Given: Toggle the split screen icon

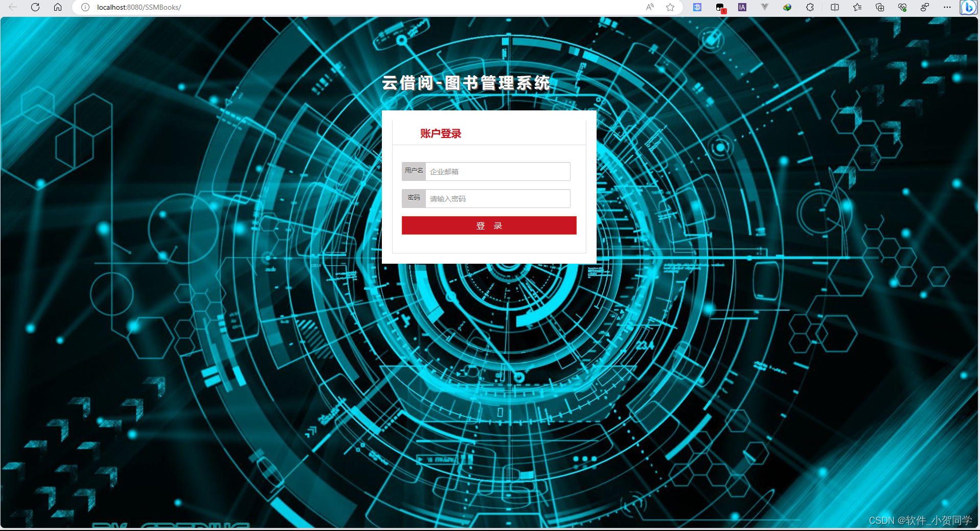Looking at the screenshot, I should [x=835, y=7].
